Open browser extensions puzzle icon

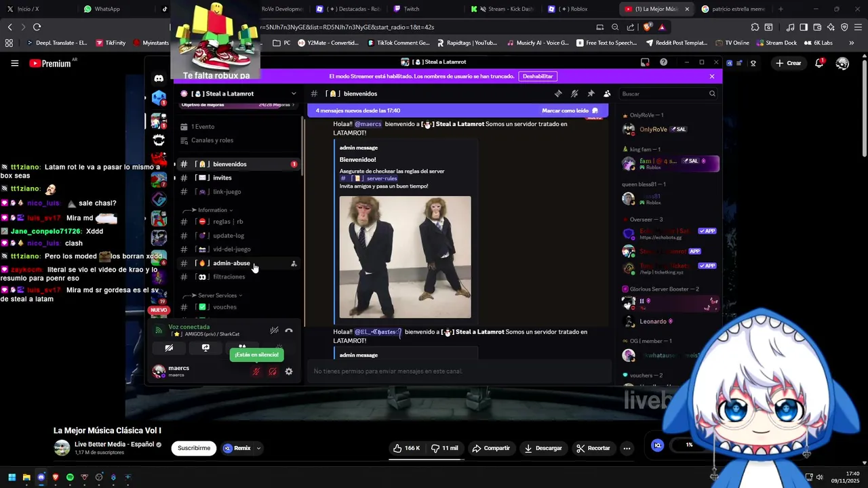point(755,27)
